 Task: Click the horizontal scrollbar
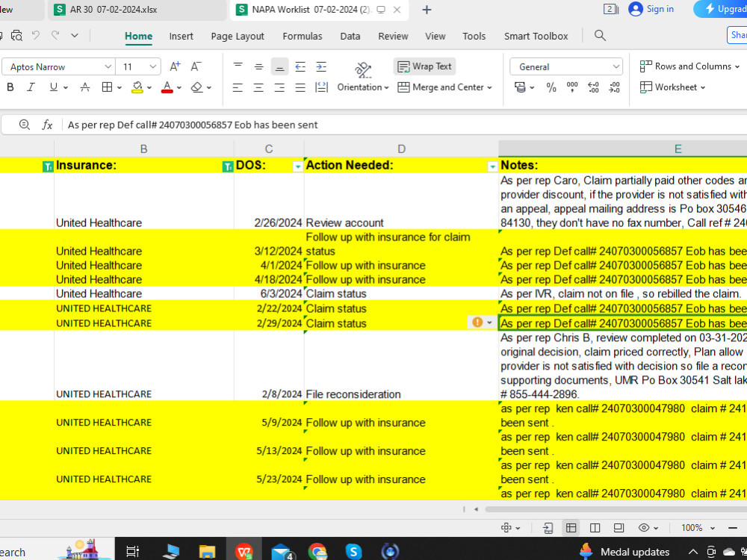[616, 509]
